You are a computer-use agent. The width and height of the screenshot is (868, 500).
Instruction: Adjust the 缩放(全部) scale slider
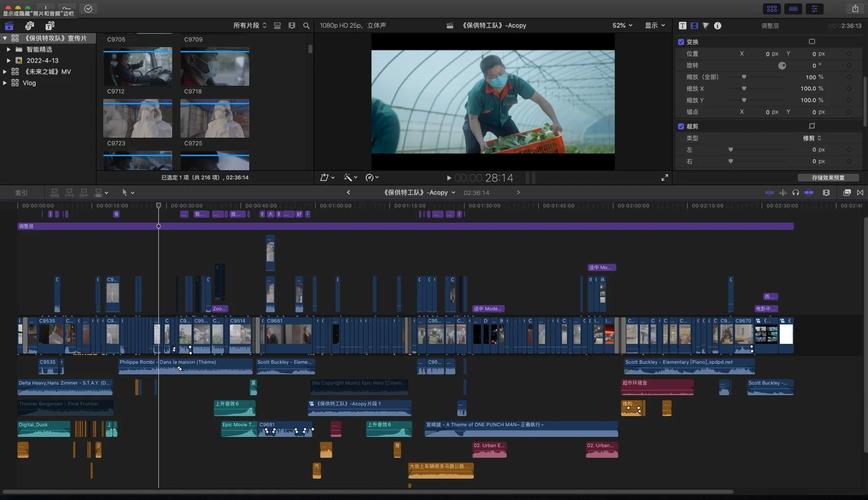(743, 77)
